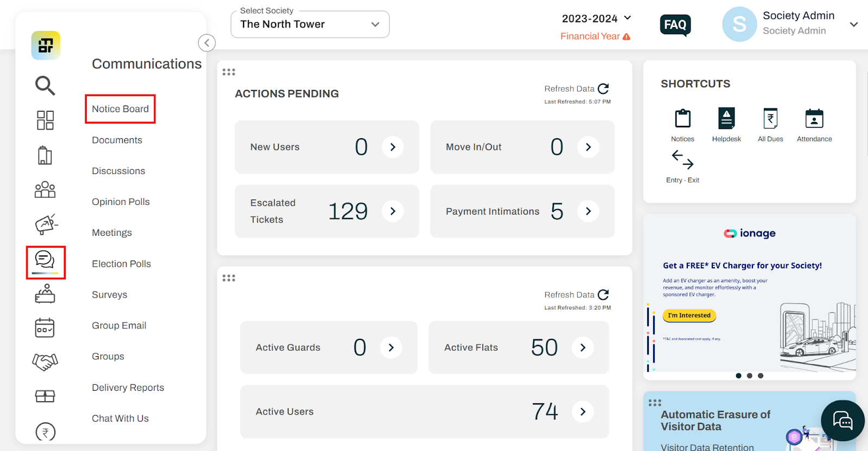
Task: Open Notice Board menu item
Action: tap(120, 109)
